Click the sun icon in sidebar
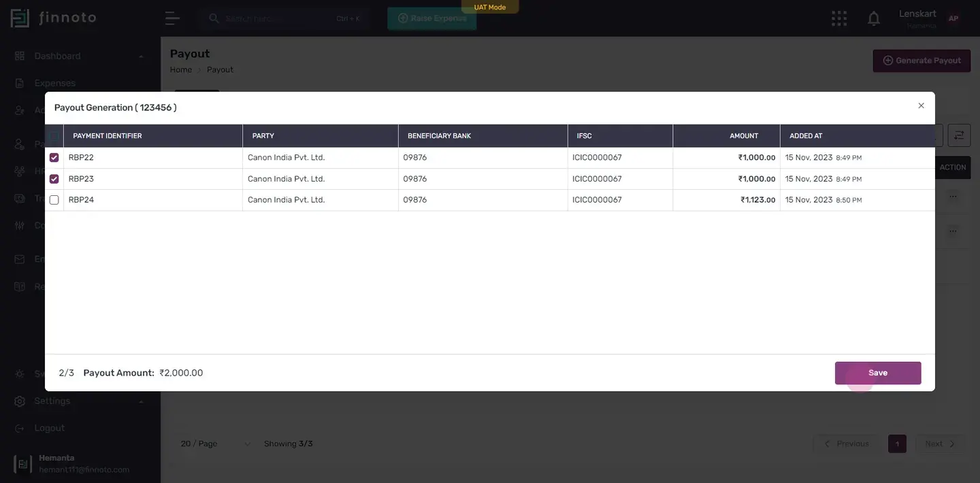The image size is (980, 483). click(20, 373)
